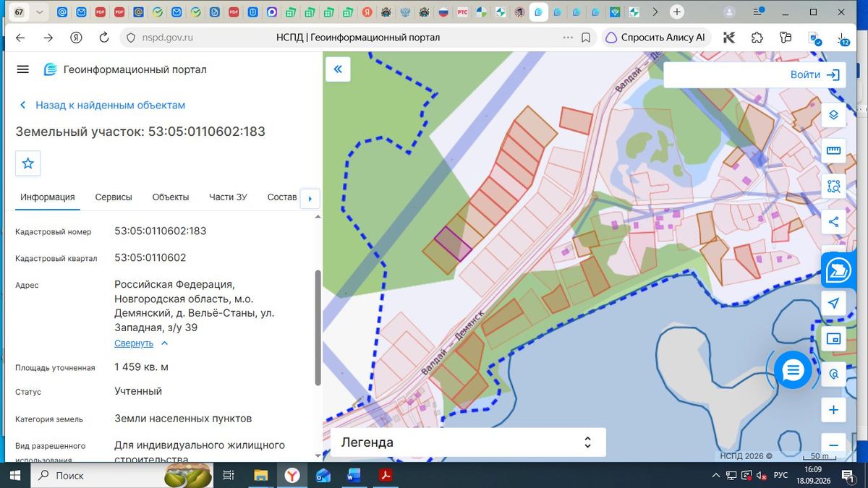Switch the РУС keyboard language indicator

[780, 476]
